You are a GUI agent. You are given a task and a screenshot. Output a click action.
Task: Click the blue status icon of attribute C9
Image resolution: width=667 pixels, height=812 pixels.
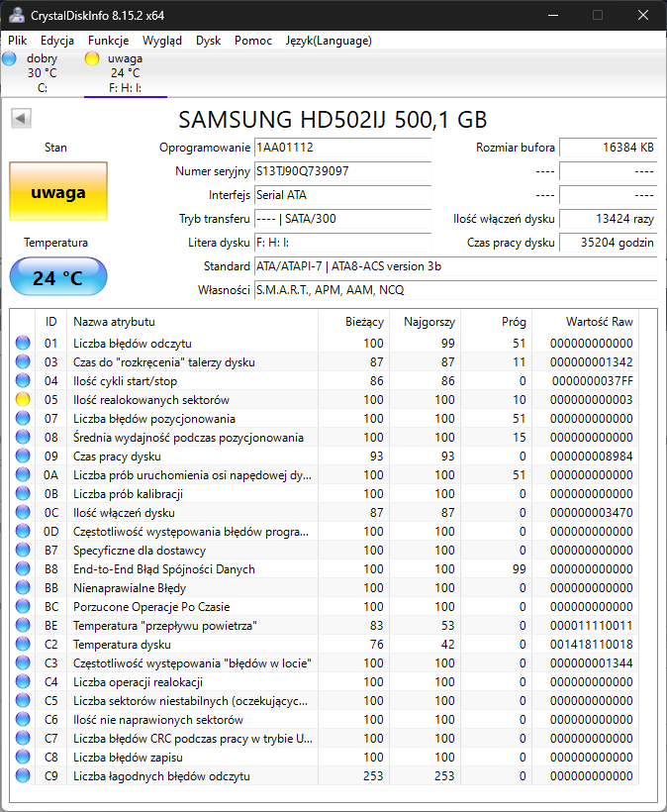point(23,775)
